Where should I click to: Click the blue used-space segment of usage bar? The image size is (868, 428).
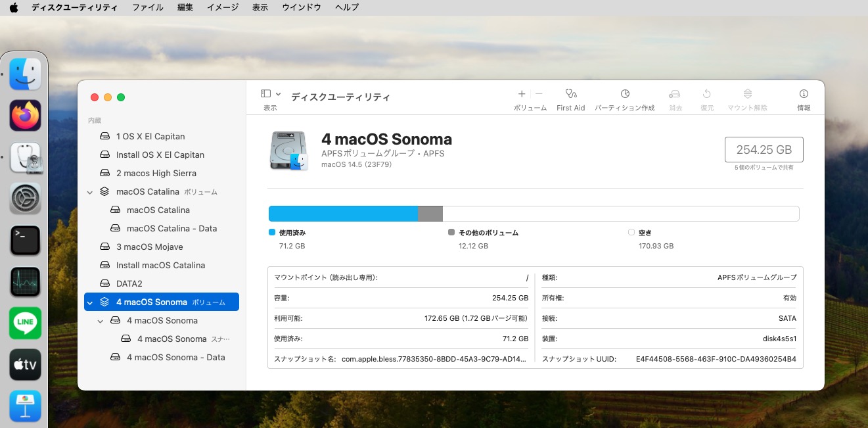click(343, 214)
